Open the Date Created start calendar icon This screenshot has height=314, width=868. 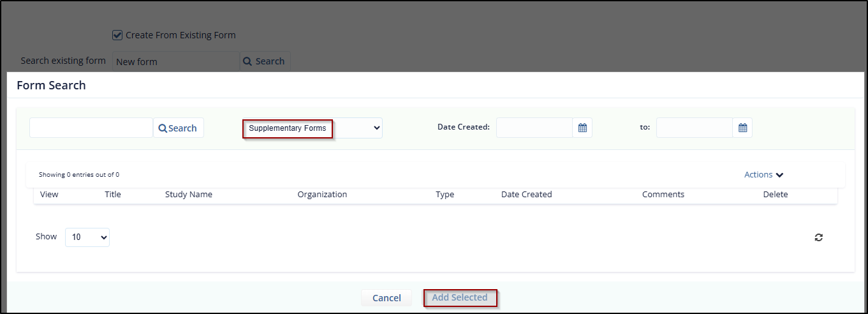[x=582, y=128]
